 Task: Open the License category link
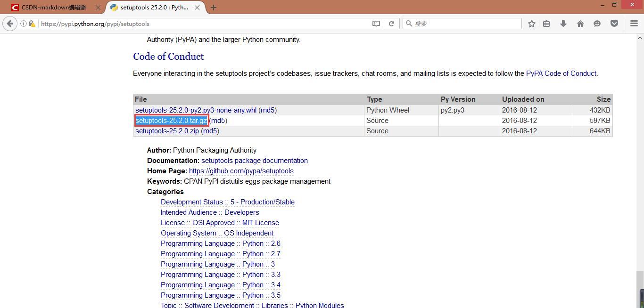[x=173, y=223]
